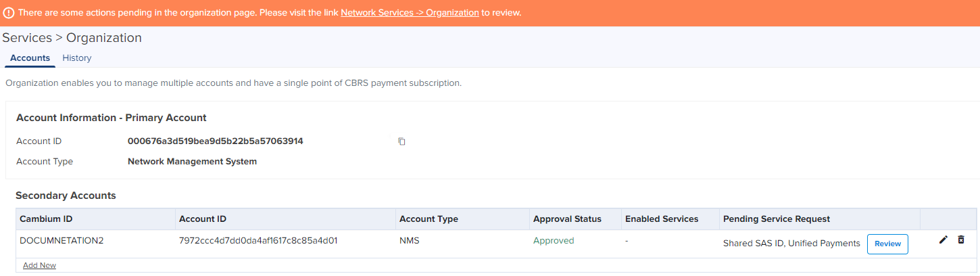
Task: Click the Account ID column header
Action: point(202,219)
